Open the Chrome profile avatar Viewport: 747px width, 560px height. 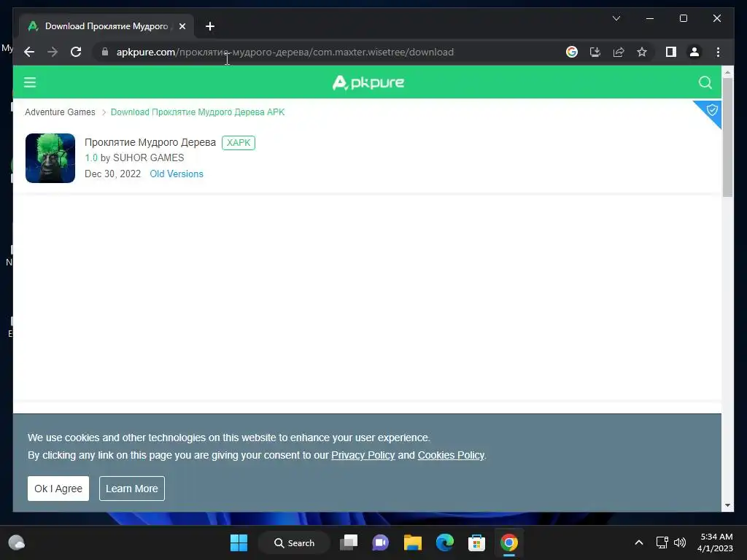694,52
